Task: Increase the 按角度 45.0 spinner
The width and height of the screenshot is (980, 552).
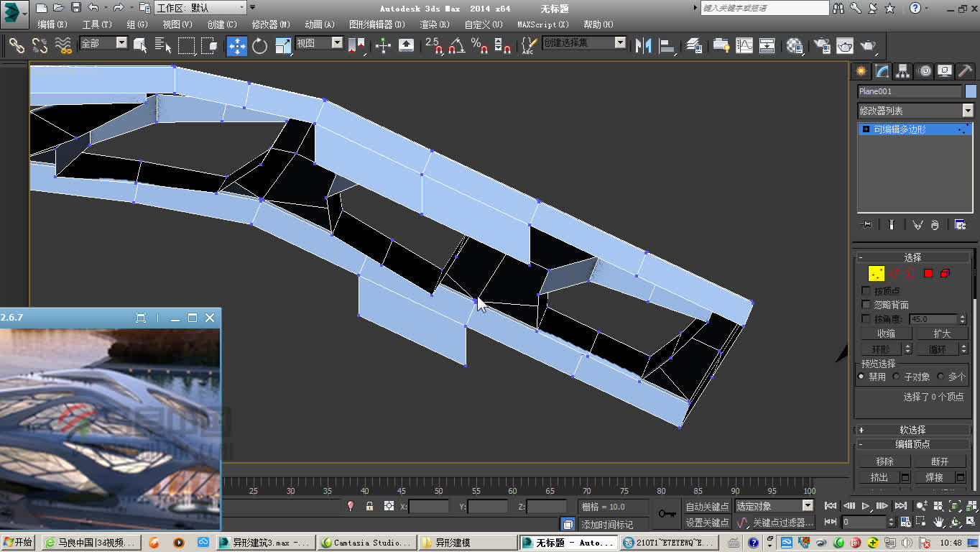Action: pos(961,316)
